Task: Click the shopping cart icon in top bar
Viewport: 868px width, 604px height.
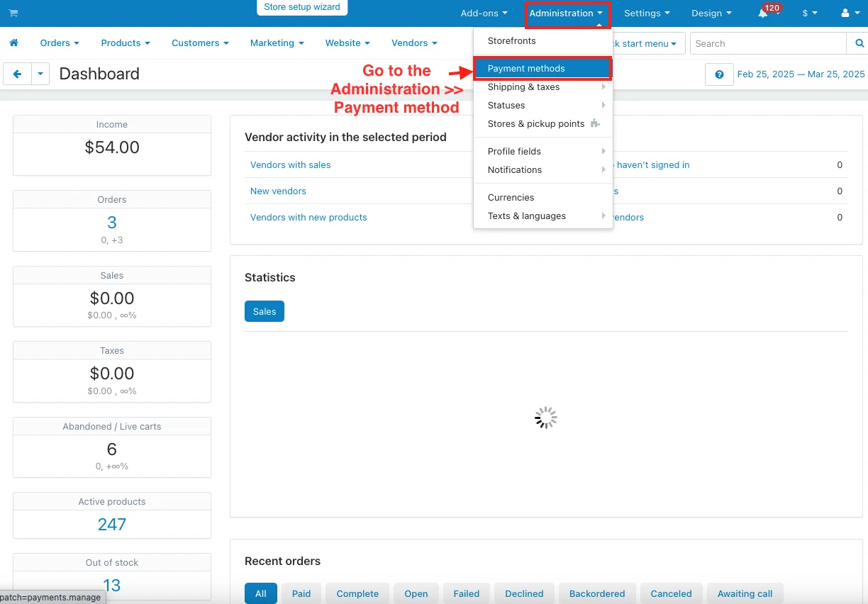Action: point(13,13)
